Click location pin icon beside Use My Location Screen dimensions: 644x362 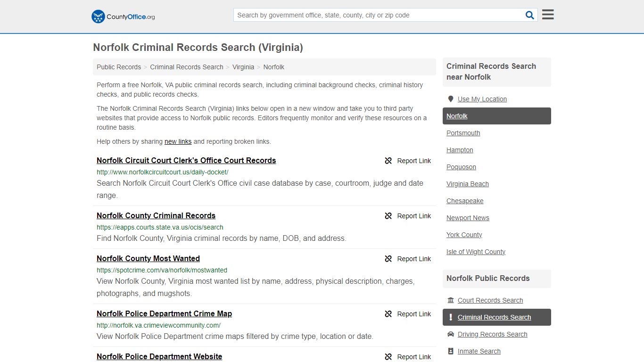tap(451, 99)
